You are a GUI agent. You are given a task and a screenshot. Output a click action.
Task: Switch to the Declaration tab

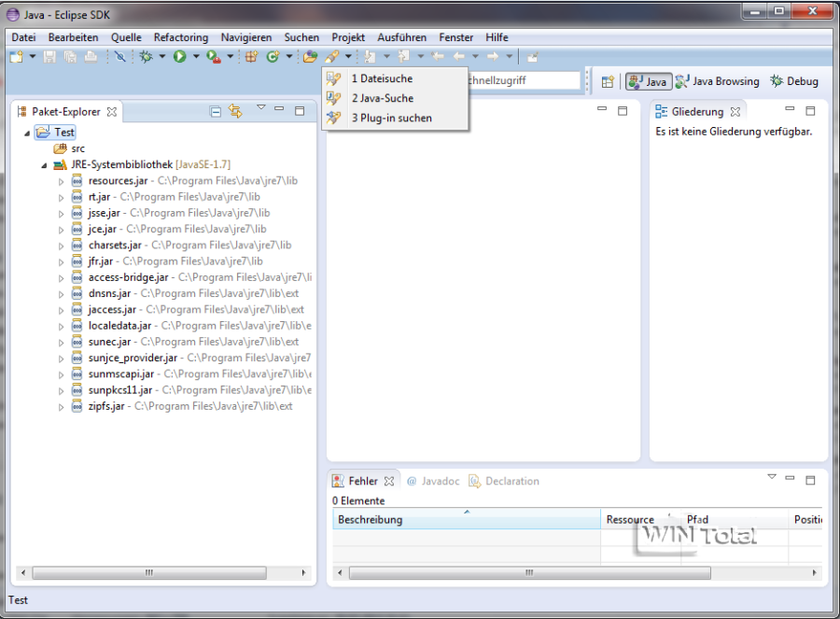click(504, 481)
